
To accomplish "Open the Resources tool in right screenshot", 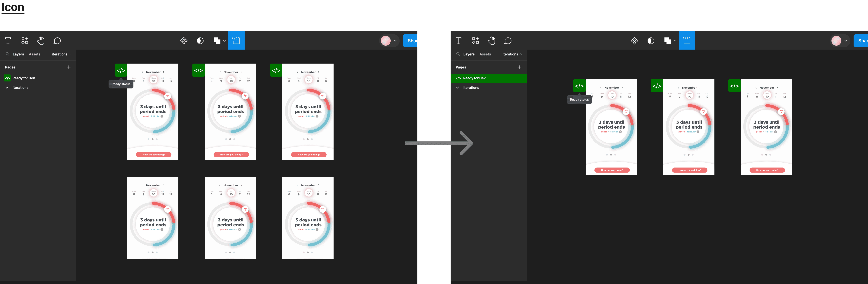I will click(475, 41).
